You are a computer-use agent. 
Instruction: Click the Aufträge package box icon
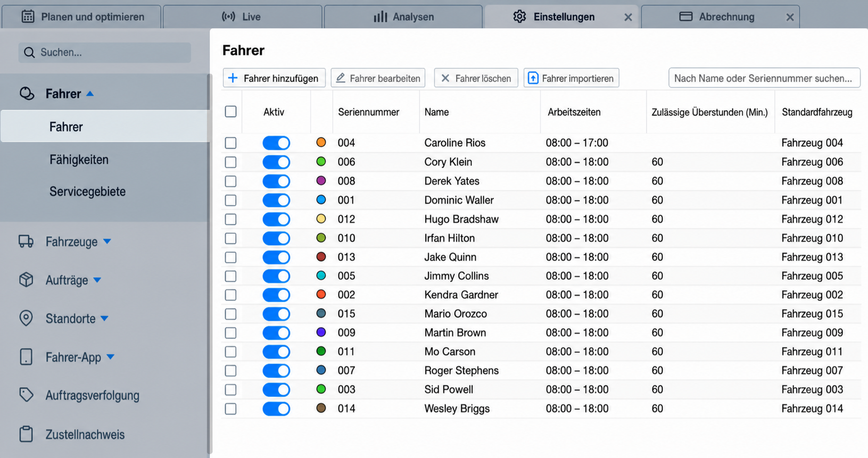click(26, 280)
